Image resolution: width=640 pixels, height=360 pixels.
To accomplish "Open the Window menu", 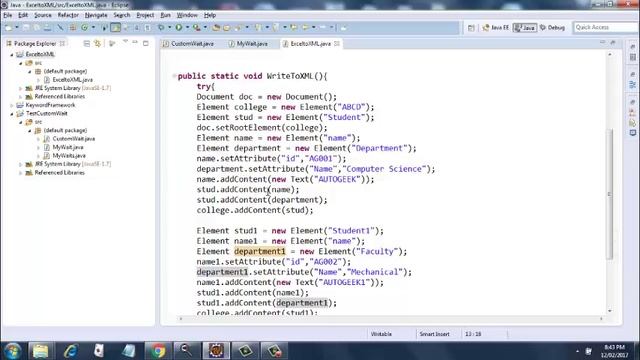I will click(187, 15).
